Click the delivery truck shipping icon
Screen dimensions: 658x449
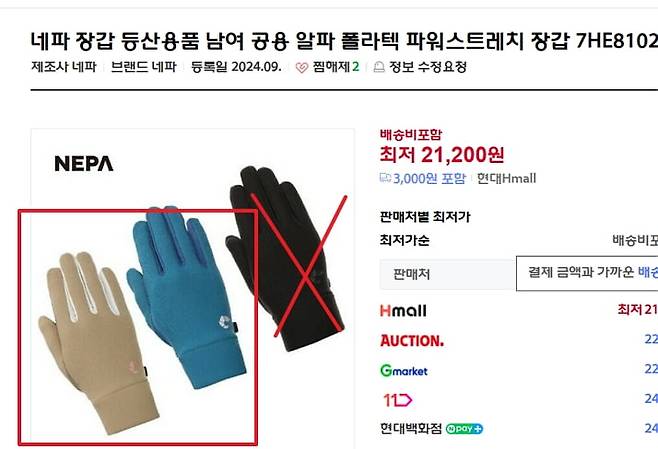pyautogui.click(x=385, y=178)
